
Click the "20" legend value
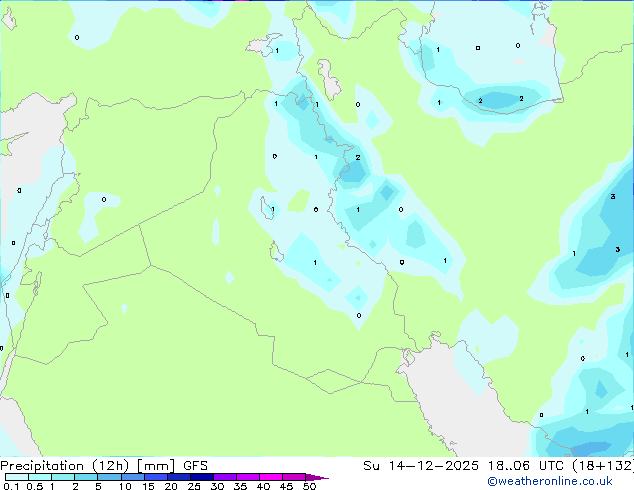tap(171, 486)
